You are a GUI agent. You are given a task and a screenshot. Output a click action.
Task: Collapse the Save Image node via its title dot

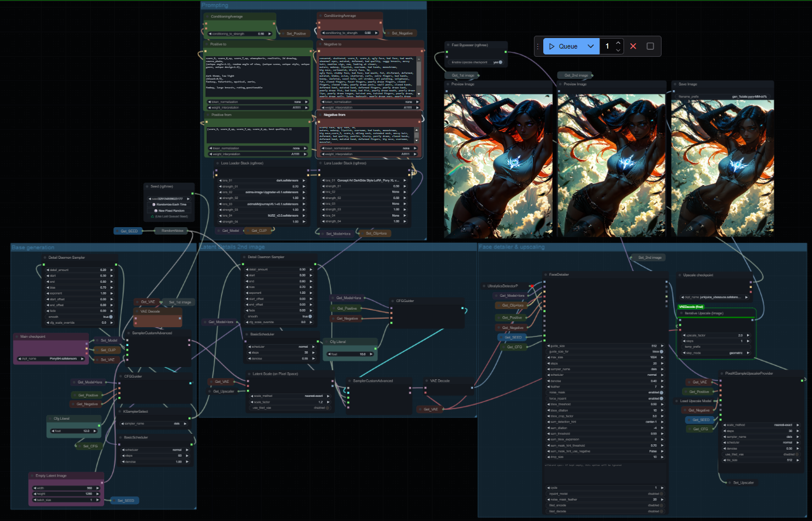(675, 84)
